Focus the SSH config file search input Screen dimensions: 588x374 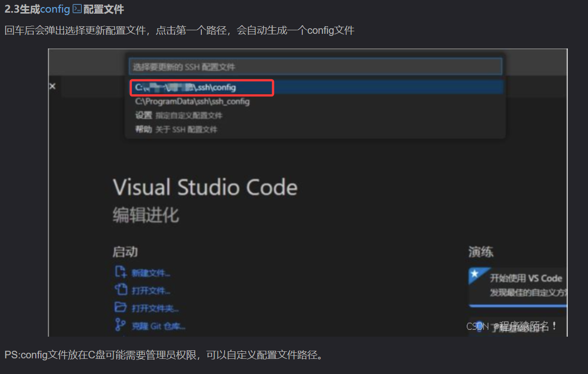[315, 67]
